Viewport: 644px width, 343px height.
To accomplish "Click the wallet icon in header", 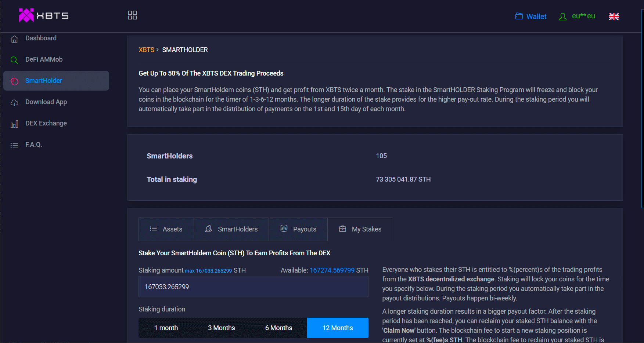I will click(519, 16).
